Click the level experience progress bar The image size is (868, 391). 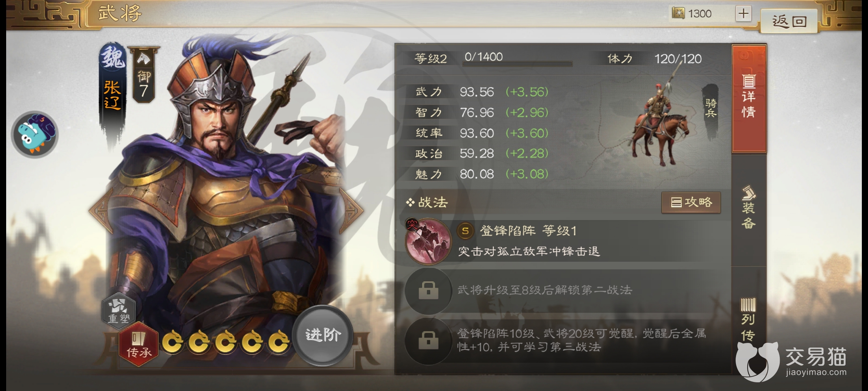point(517,64)
